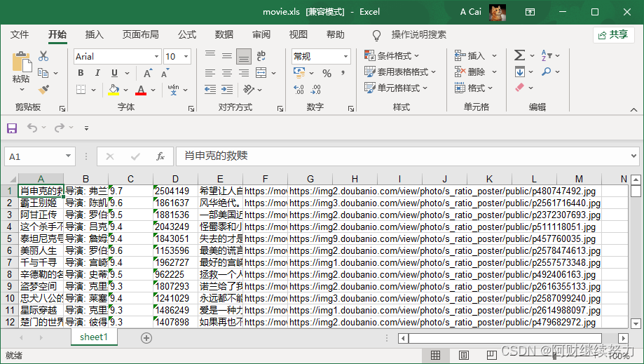
Task: Click the insert function fx button
Action: coord(160,156)
